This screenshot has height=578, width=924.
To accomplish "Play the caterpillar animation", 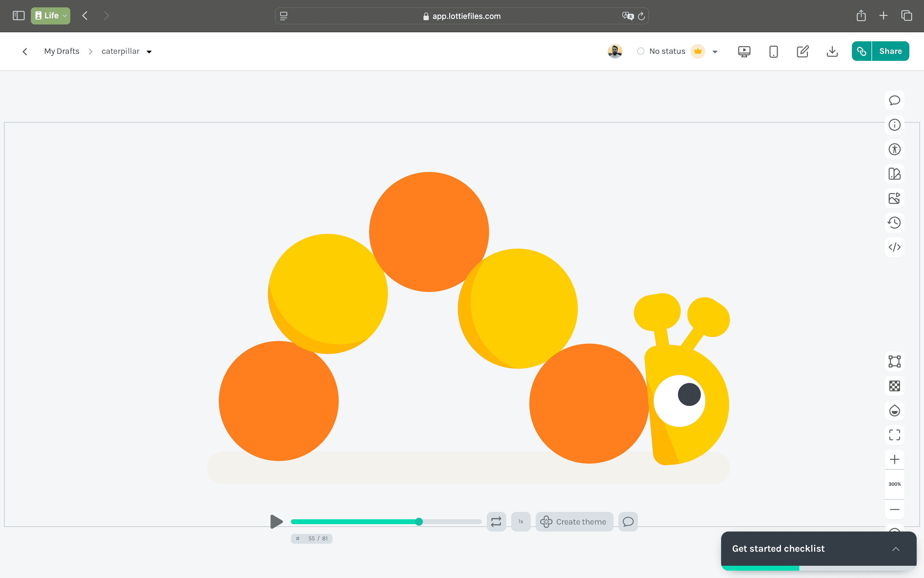I will 276,521.
